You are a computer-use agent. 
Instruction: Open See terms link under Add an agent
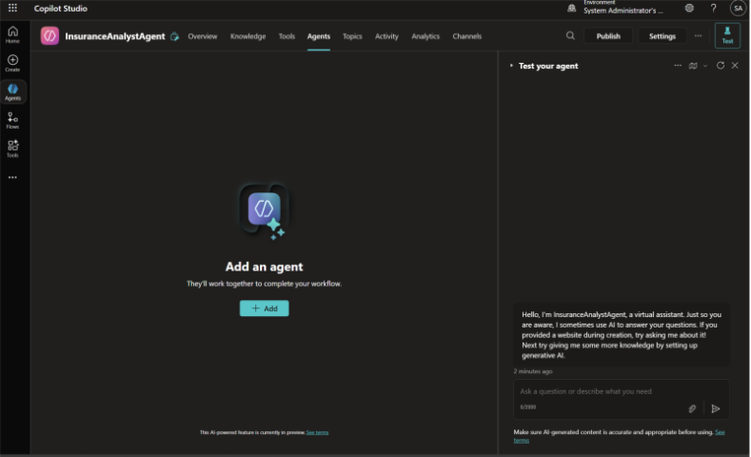[x=317, y=432]
